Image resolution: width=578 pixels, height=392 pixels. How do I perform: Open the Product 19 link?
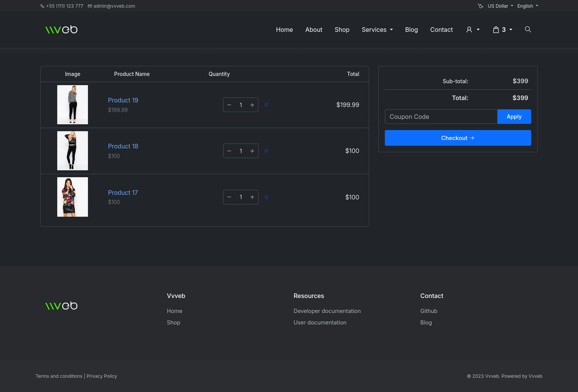(122, 100)
